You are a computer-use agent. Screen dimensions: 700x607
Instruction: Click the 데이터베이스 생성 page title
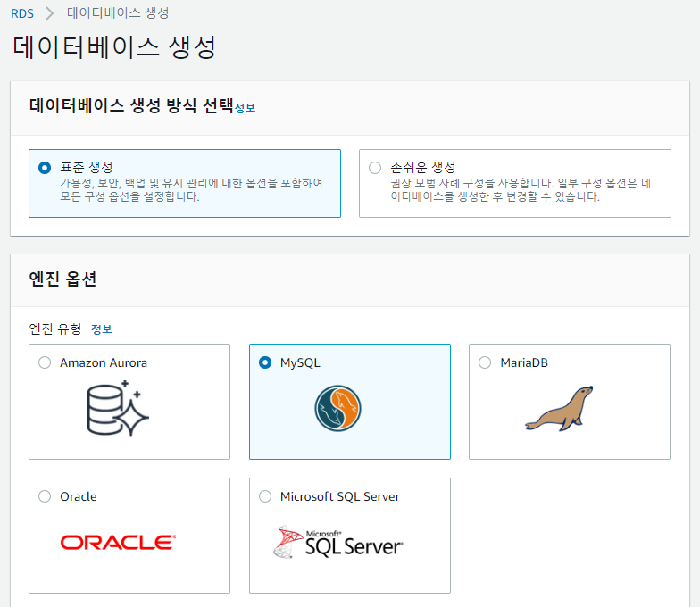coord(114,46)
